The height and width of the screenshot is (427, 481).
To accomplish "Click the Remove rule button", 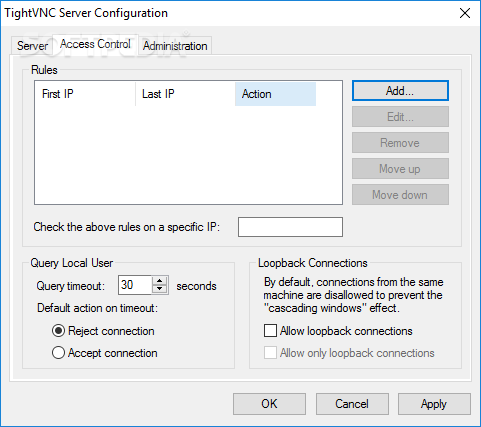I will coord(400,143).
